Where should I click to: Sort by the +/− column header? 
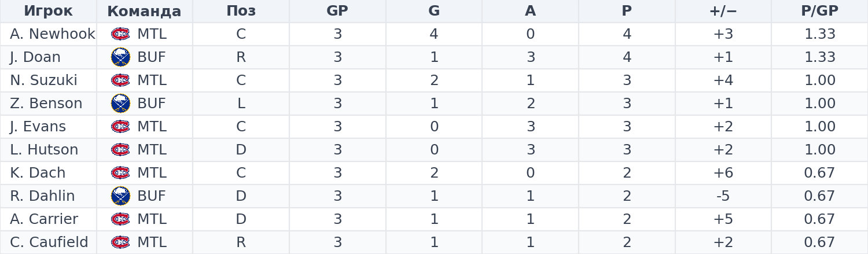[x=723, y=11]
